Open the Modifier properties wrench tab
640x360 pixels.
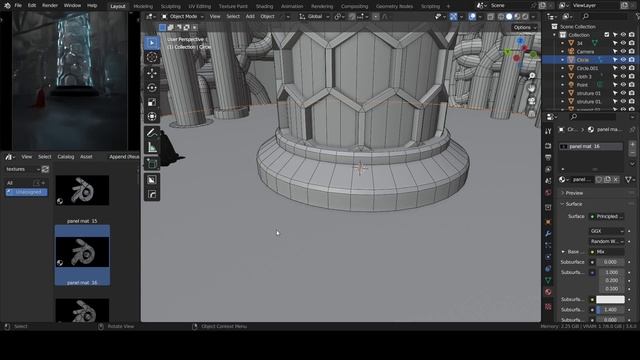click(x=548, y=233)
